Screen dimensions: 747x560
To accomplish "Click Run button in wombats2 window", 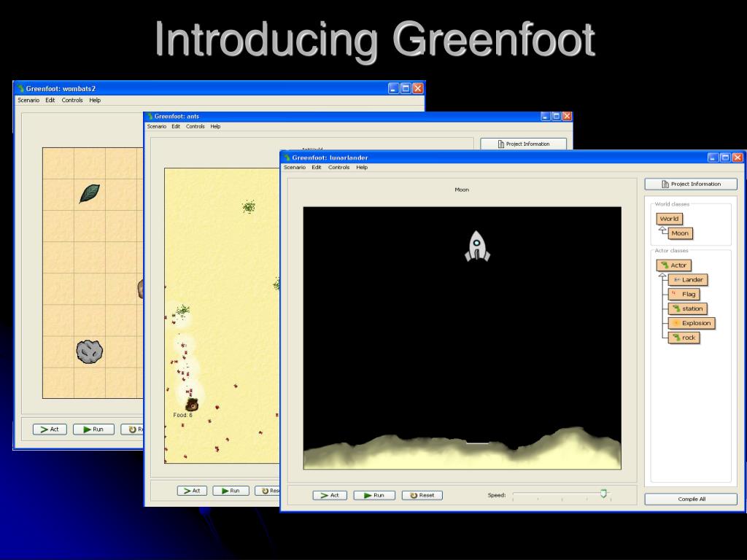I will [x=93, y=429].
